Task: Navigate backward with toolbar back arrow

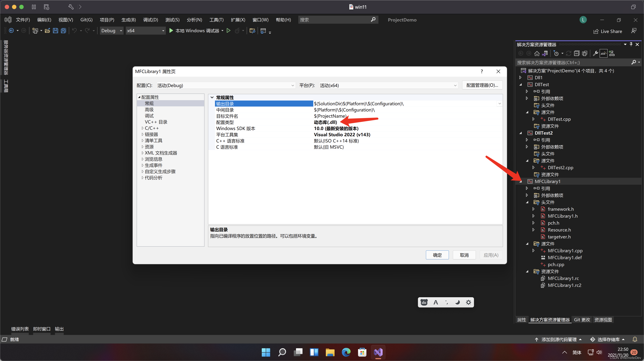Action: point(11,31)
